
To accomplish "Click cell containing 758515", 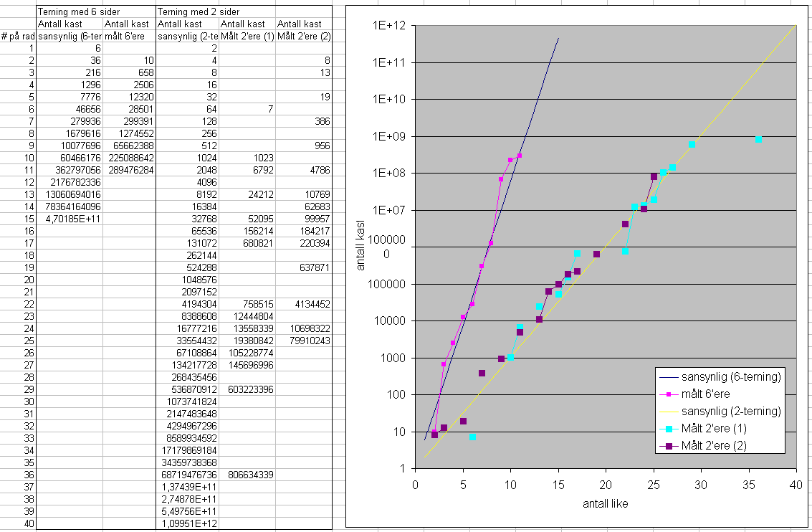I will pyautogui.click(x=247, y=304).
